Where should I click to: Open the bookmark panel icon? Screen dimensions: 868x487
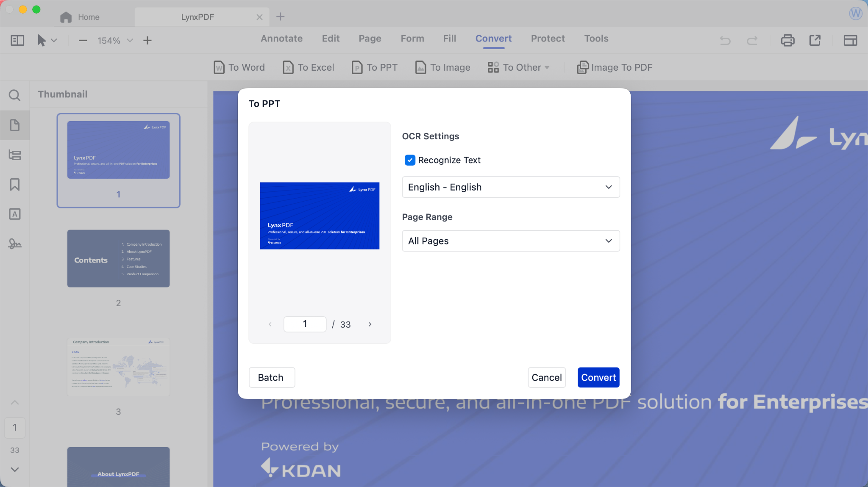point(14,185)
